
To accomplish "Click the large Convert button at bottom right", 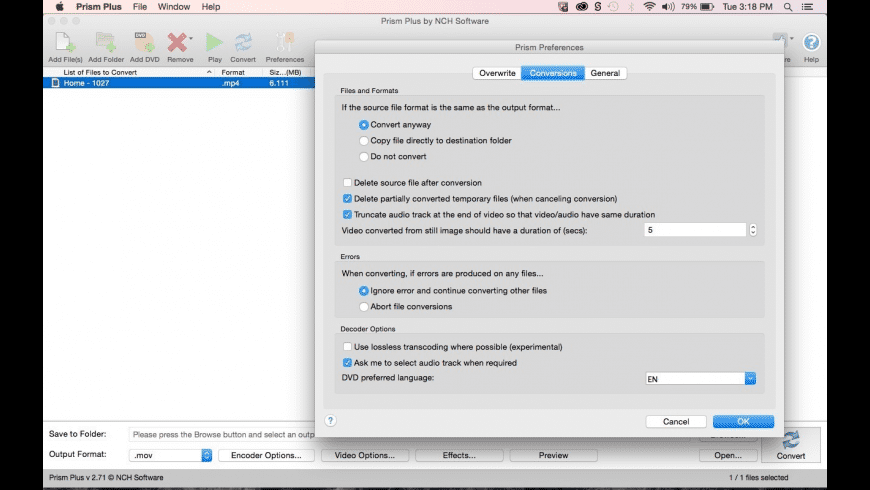I will [791, 445].
